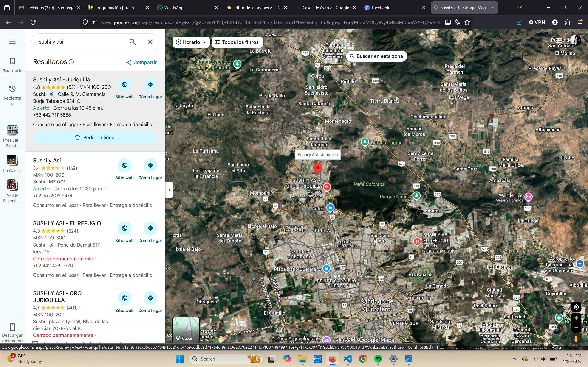The width and height of the screenshot is (588, 367).
Task: Click the Pedir en línea button
Action: (x=95, y=137)
